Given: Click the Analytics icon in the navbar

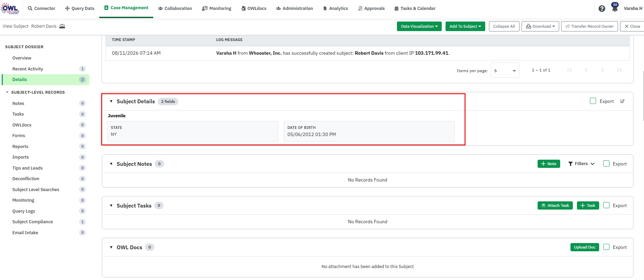Looking at the screenshot, I should [x=325, y=8].
